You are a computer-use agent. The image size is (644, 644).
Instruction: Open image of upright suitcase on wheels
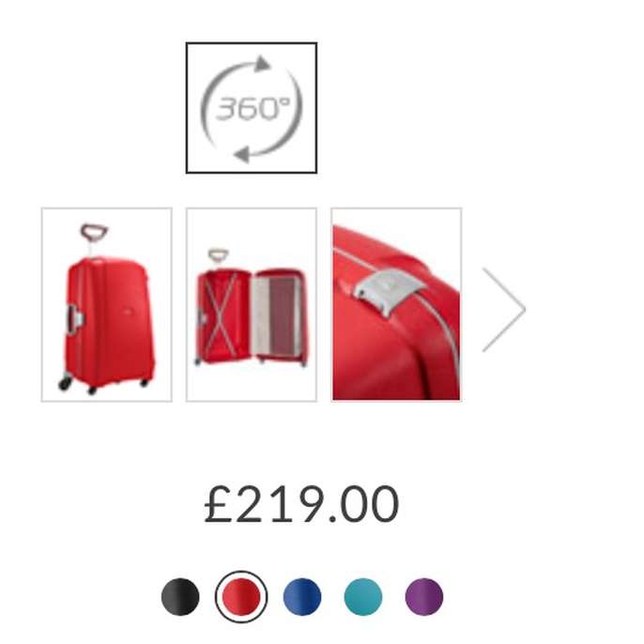[x=107, y=305]
